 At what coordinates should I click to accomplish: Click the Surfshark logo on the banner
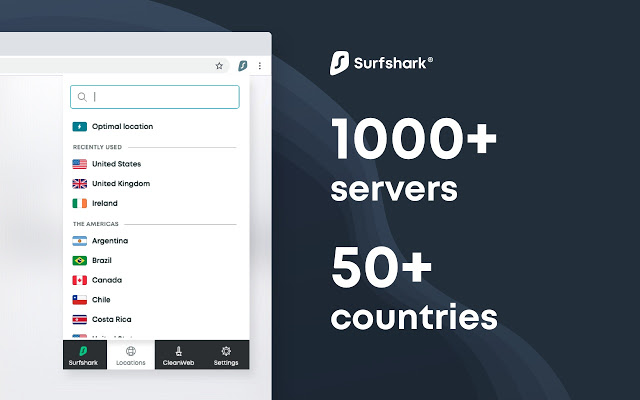pyautogui.click(x=381, y=64)
